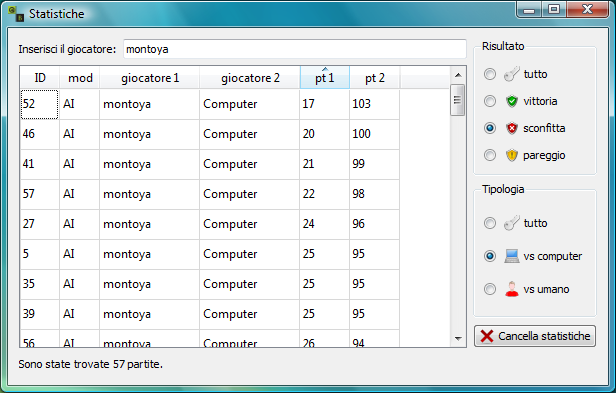Click the green shield vittoria icon

tap(512, 101)
